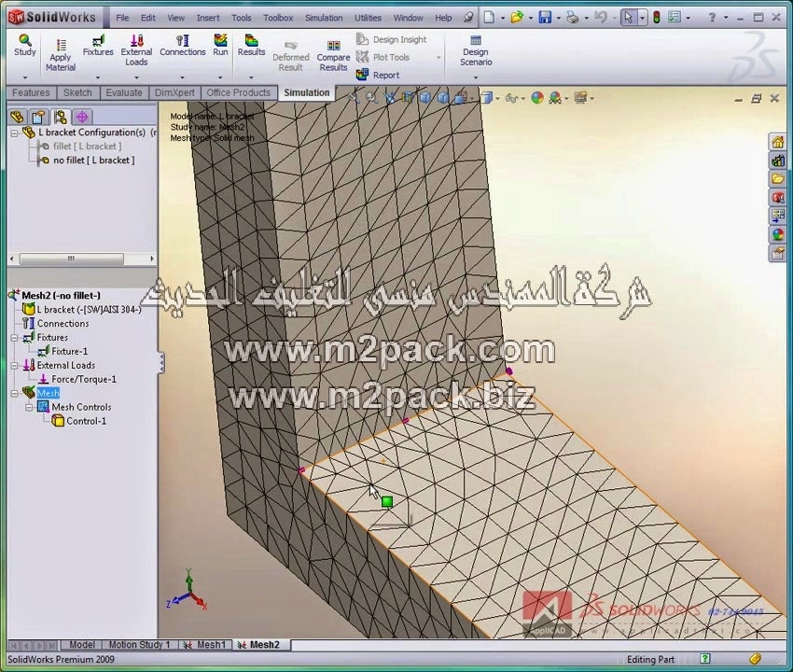Open the File menu
Screen dimensions: 793x672
pyautogui.click(x=122, y=18)
